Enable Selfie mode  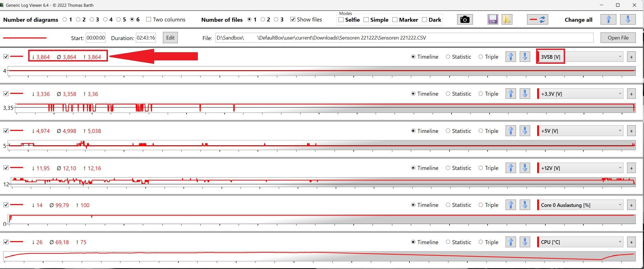pyautogui.click(x=341, y=19)
